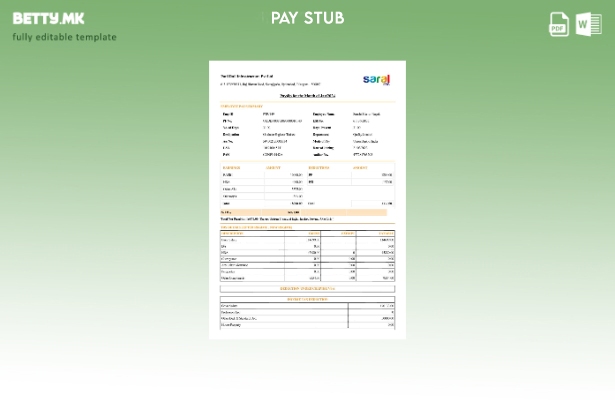This screenshot has height=400, width=615.
Task: Click the Betty.mk logo
Action: (48, 18)
